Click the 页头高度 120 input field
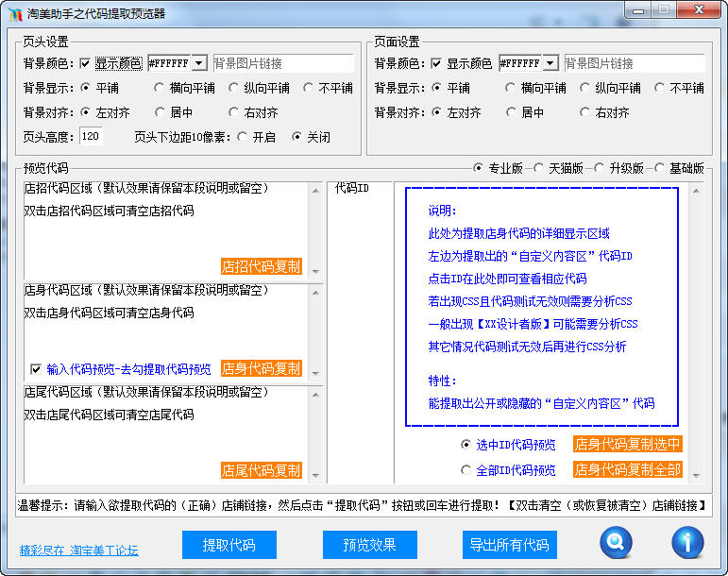The width and height of the screenshot is (728, 576). pyautogui.click(x=91, y=137)
